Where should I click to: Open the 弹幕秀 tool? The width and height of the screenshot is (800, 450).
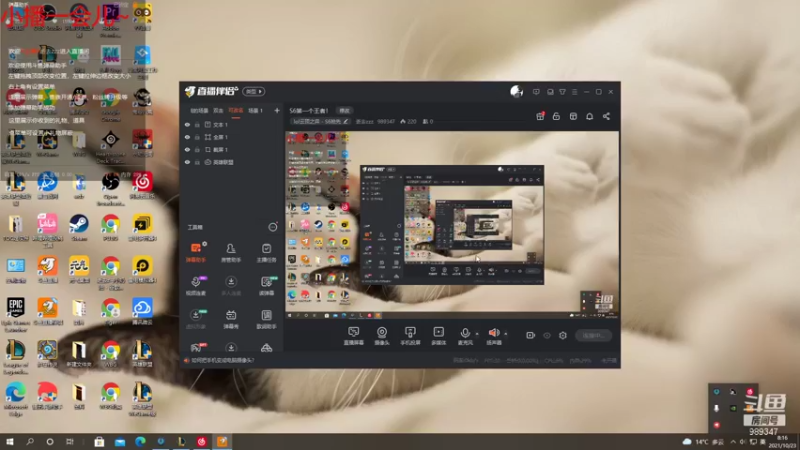coord(231,319)
